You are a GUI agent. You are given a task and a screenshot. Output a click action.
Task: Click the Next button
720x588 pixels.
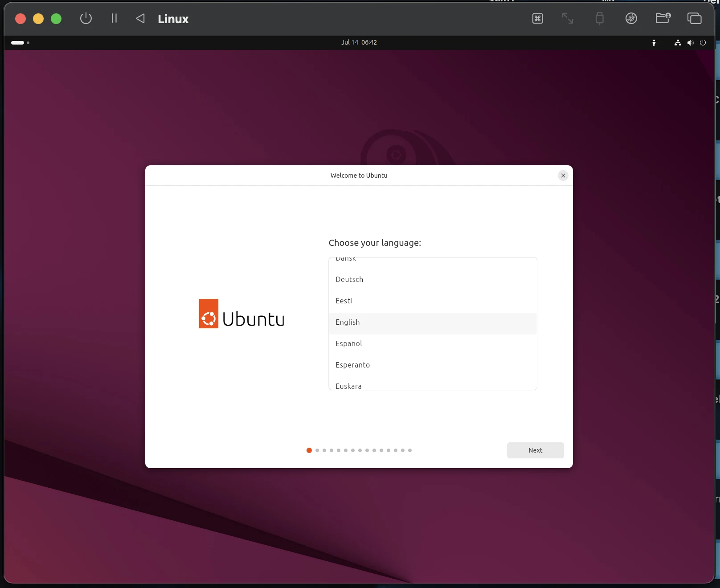click(535, 450)
